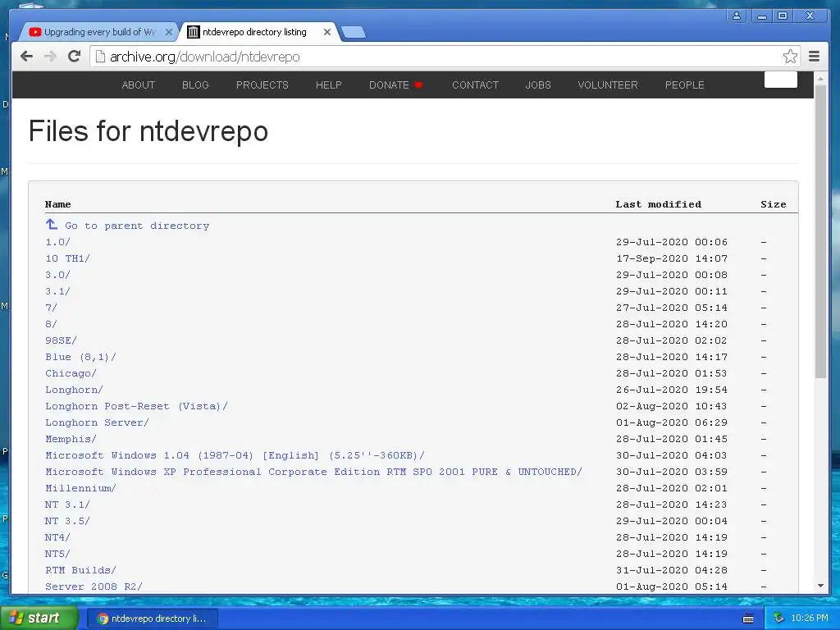Open Windows XP Professional Corporate Edition folder
This screenshot has height=630, width=840.
313,472
